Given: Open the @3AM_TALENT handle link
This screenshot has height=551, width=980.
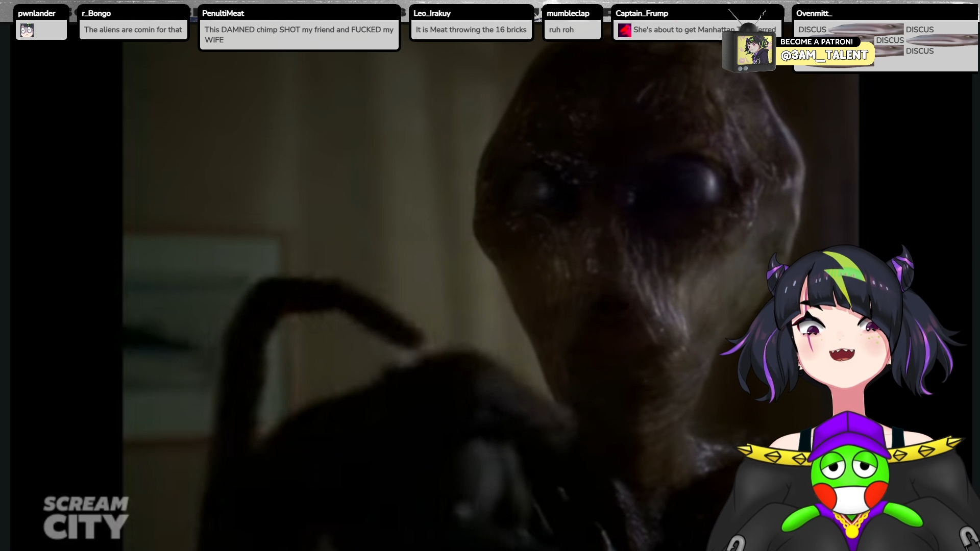Looking at the screenshot, I should (824, 56).
